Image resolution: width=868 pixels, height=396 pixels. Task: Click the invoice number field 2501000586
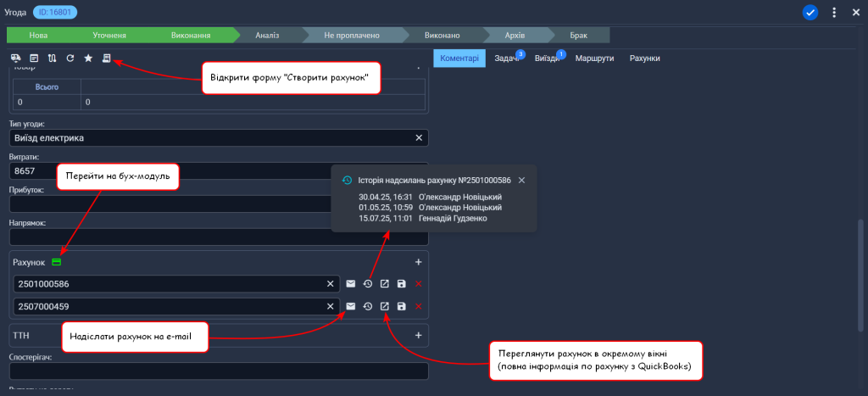click(x=176, y=283)
